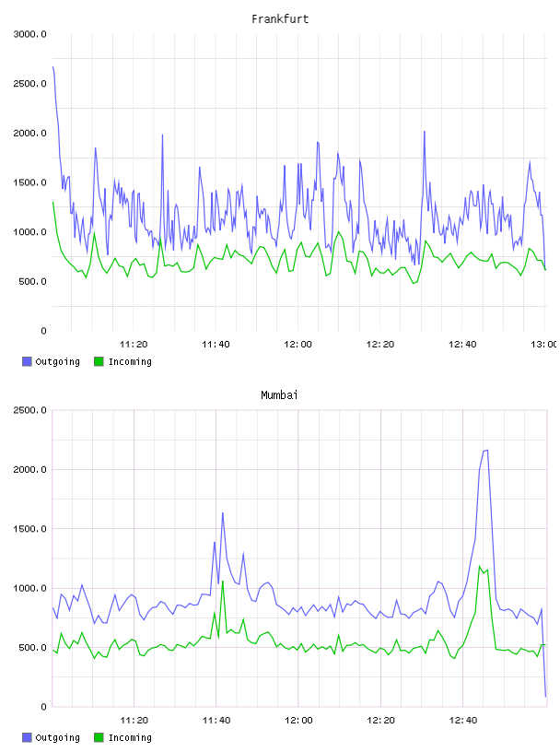The image size is (560, 752).
Task: Click Frankfurt's 2500.0 y-axis label
Action: click(x=29, y=84)
